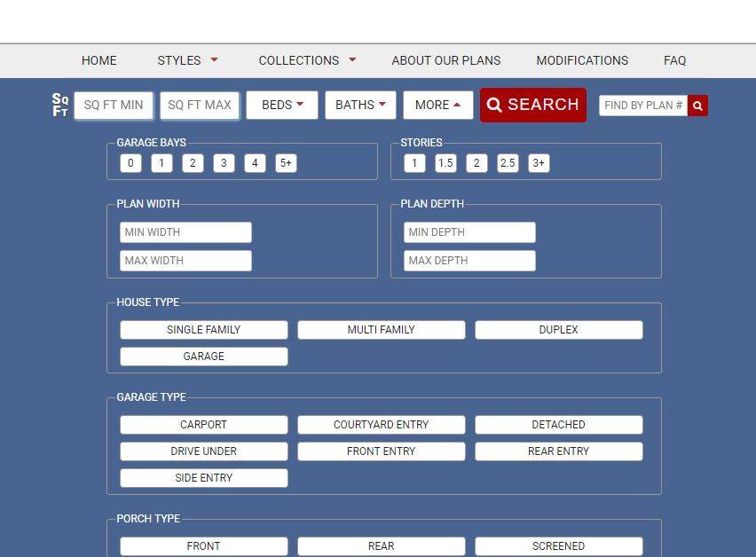Select FRONT porch type

pyautogui.click(x=204, y=546)
